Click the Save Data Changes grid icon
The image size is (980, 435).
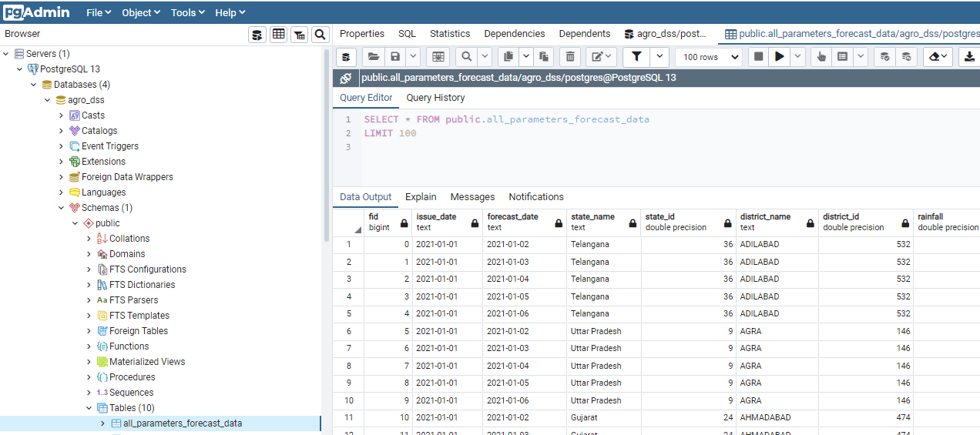tap(438, 57)
